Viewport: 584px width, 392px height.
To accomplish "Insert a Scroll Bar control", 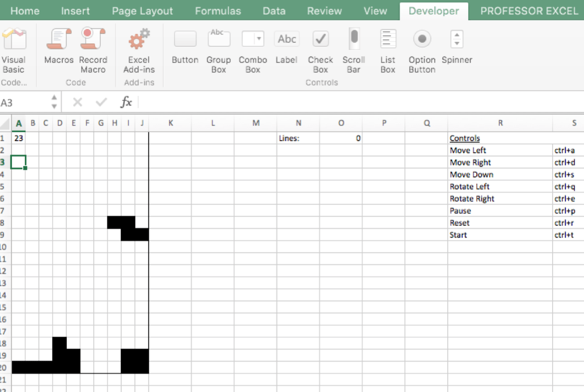I will point(354,50).
